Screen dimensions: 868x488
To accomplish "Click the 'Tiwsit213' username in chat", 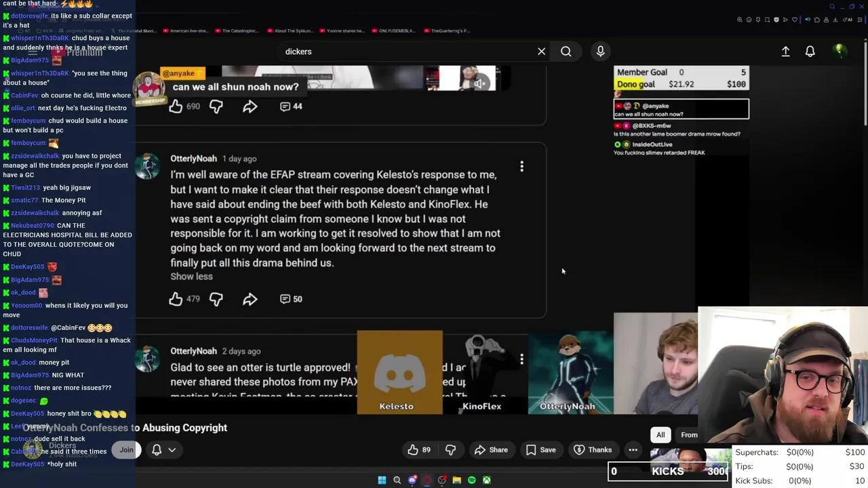I will tap(25, 188).
